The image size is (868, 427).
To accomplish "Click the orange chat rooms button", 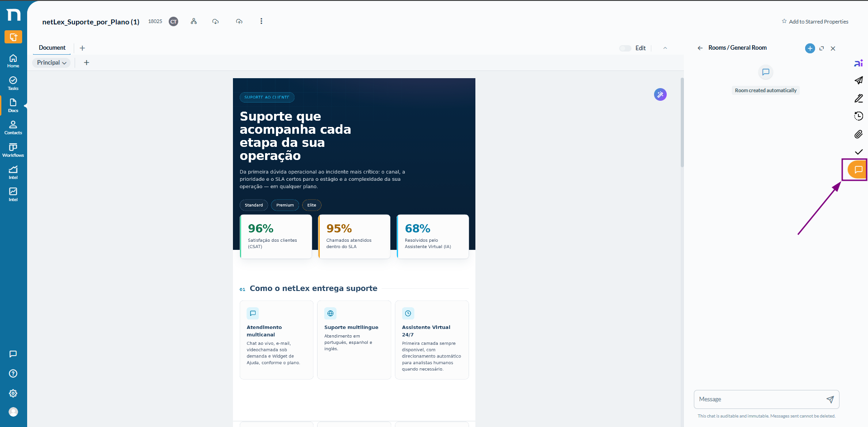I will click(857, 170).
